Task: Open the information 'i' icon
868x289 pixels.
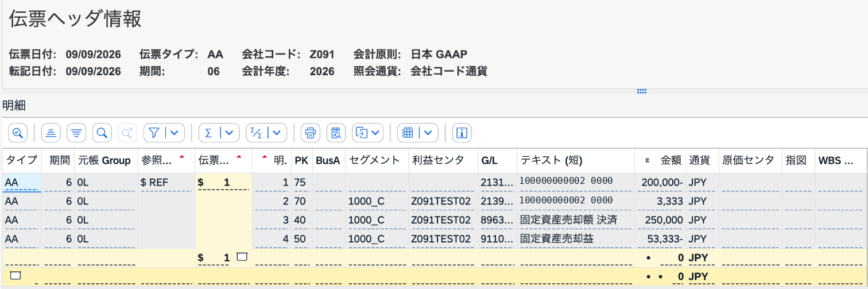Action: pos(462,133)
